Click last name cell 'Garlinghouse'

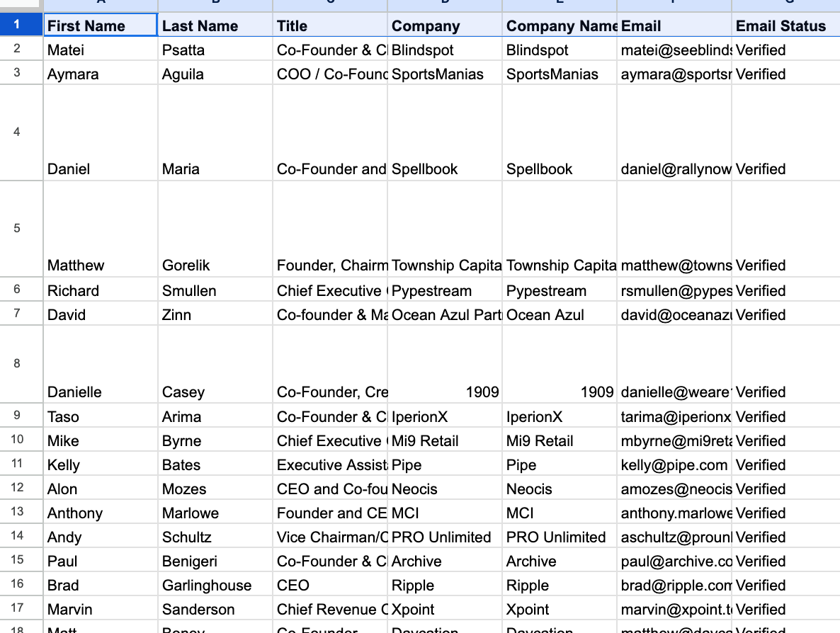(215, 584)
